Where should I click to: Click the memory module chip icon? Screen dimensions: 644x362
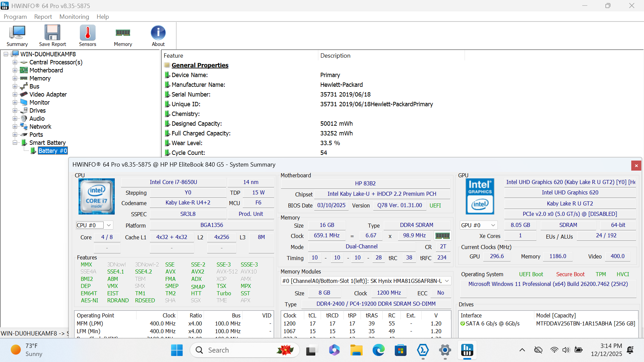tap(442, 236)
